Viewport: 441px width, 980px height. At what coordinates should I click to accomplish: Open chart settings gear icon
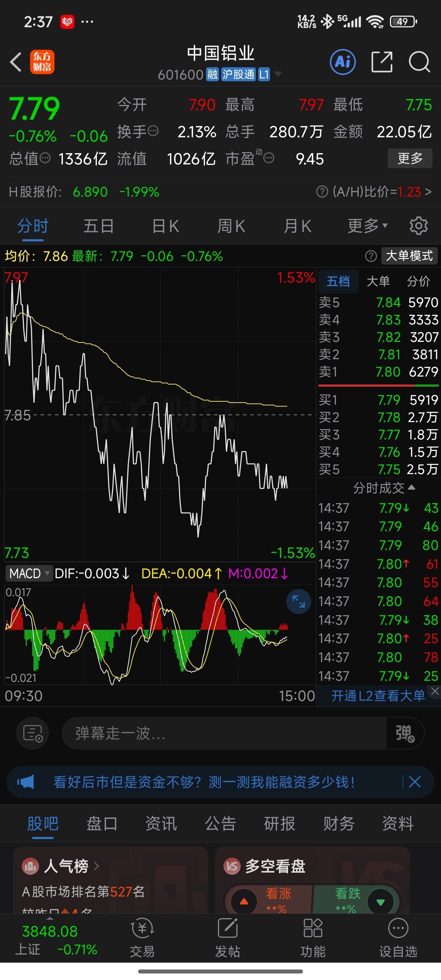(x=419, y=226)
